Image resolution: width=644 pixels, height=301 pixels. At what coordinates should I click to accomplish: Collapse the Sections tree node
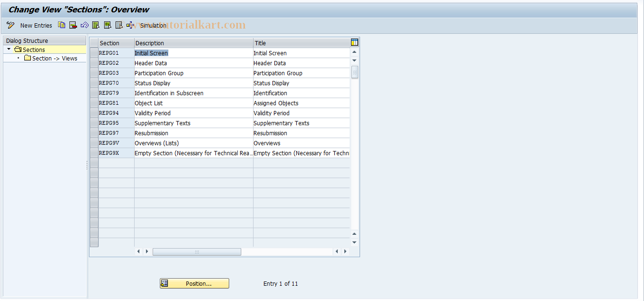(x=9, y=50)
